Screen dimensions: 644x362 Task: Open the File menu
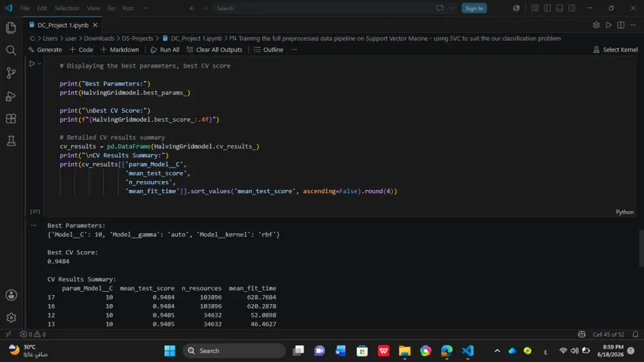pos(24,8)
